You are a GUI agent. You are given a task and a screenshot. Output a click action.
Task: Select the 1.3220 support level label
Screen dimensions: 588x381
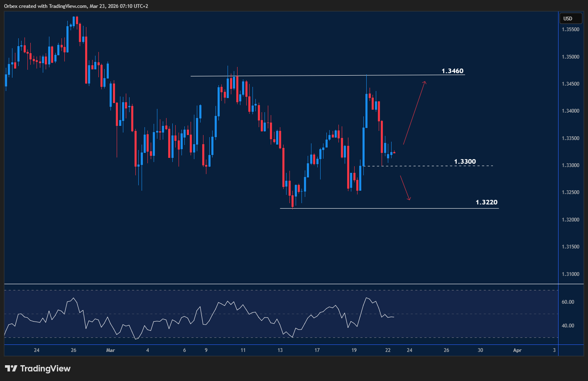[487, 202]
